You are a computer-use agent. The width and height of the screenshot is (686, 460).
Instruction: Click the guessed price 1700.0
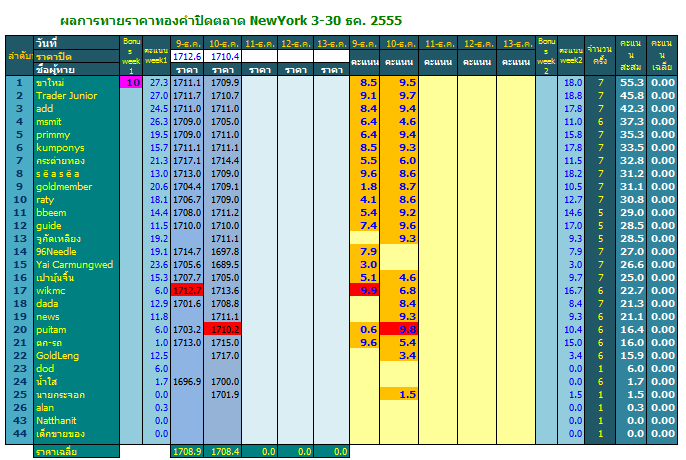tap(223, 382)
